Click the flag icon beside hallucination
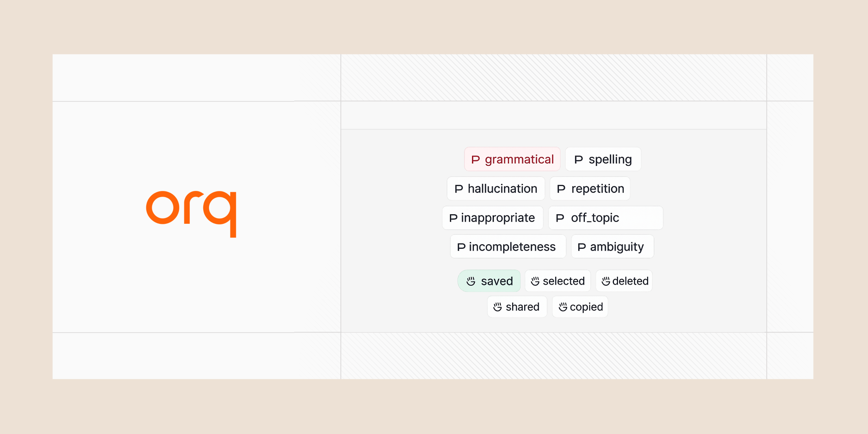This screenshot has width=868, height=434. click(x=458, y=189)
